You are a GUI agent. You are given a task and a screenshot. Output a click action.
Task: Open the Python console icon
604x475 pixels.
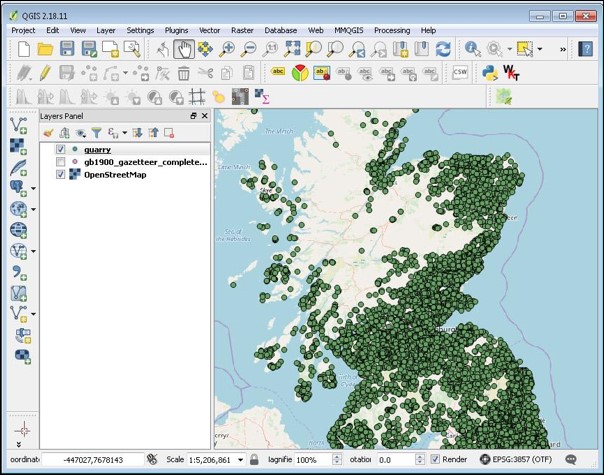[x=490, y=72]
